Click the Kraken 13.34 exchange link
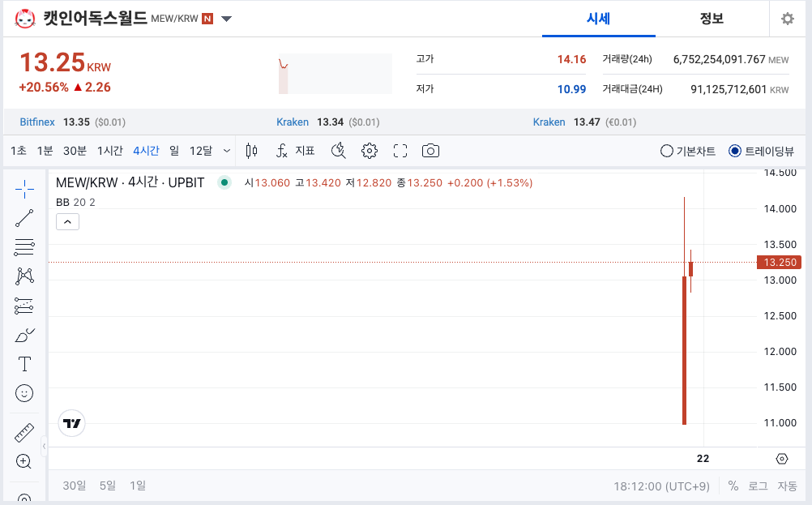The width and height of the screenshot is (812, 505). 292,122
